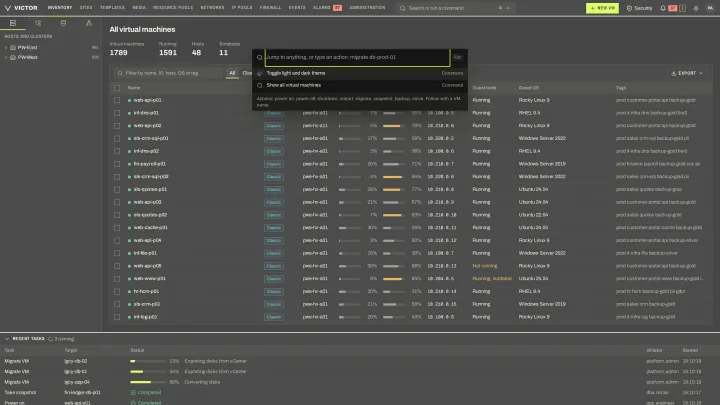Check the box for inf-dns-p01
720x405 pixels.
[117, 113]
